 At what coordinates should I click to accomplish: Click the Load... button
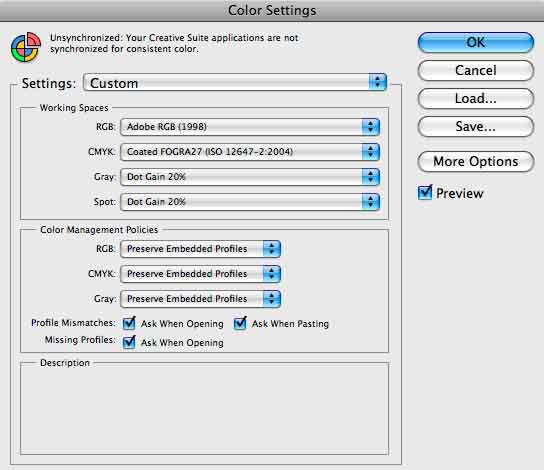coord(476,99)
